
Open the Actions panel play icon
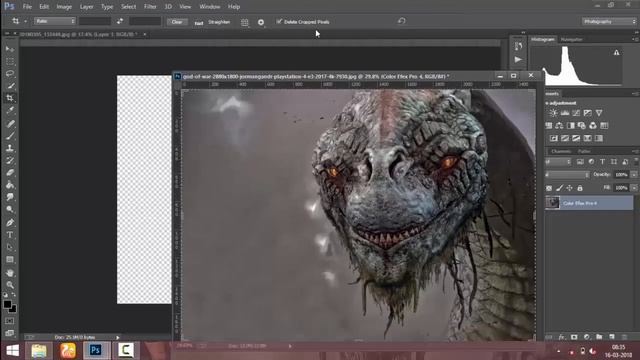(518, 60)
